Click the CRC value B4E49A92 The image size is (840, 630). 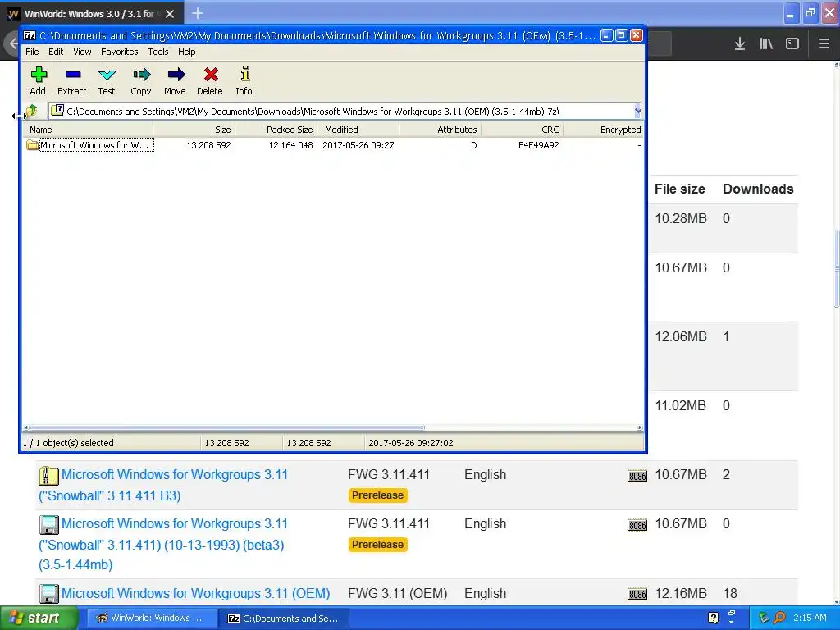tap(538, 145)
